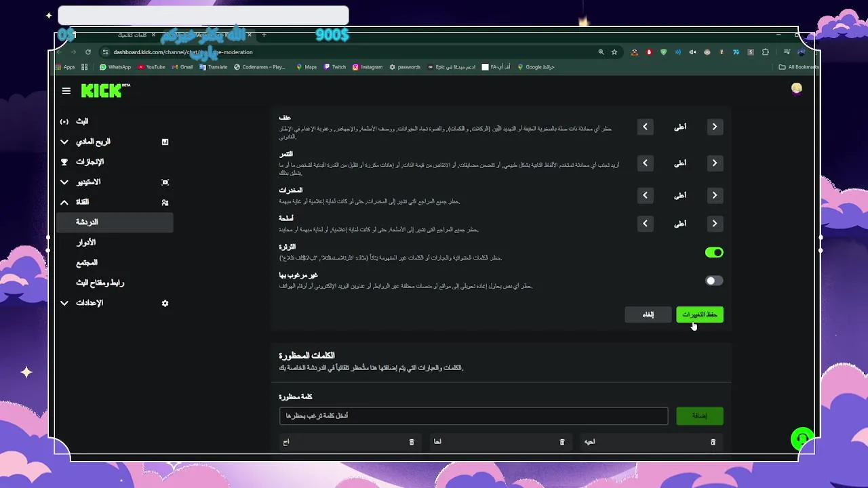The width and height of the screenshot is (868, 488).
Task: Collapse the القناة sidebar section
Action: (x=64, y=202)
